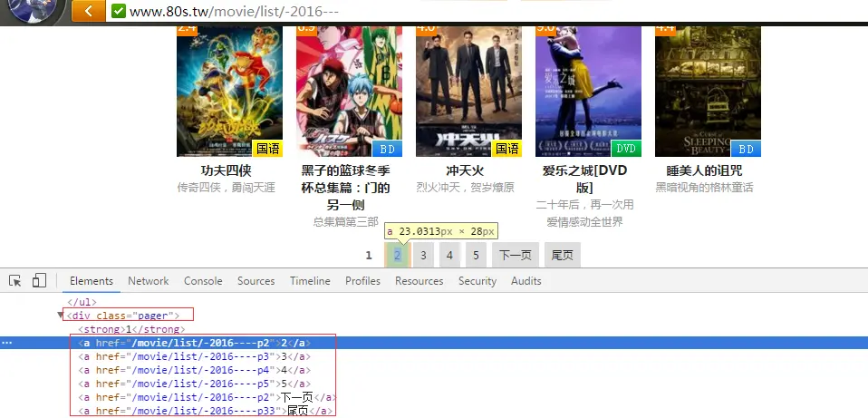Go to page 5 in pager

point(476,255)
